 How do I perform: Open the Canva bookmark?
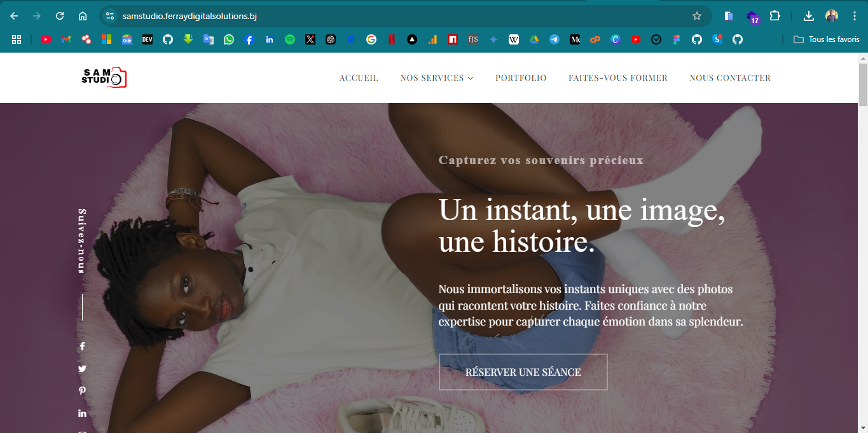(616, 39)
